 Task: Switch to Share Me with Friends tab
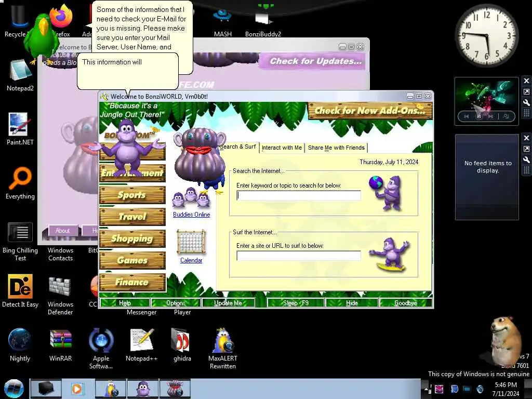336,148
